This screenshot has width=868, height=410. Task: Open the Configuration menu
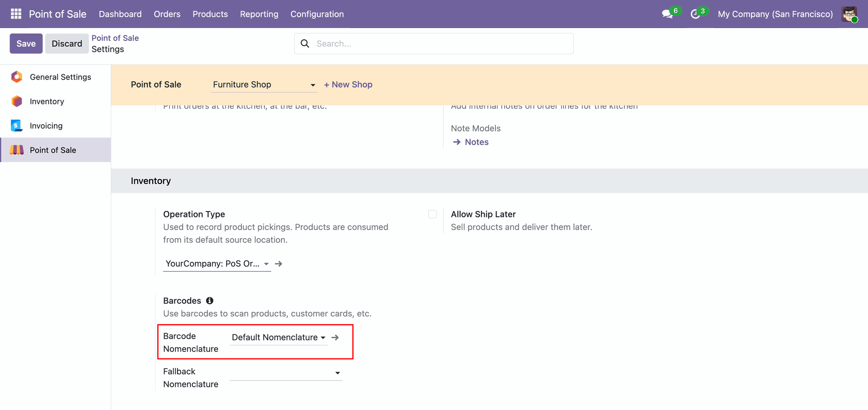[x=317, y=14]
